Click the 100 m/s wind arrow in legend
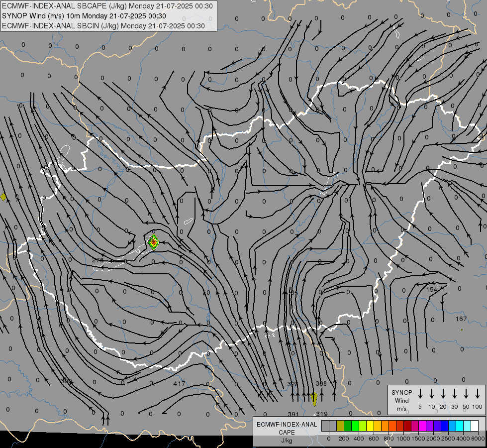This screenshot has height=448, width=487. [478, 394]
